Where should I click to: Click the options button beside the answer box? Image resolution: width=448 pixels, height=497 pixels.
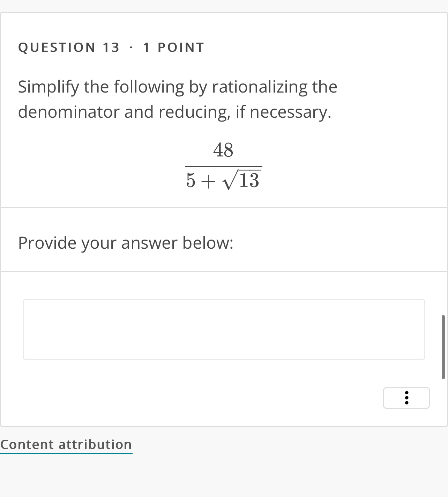tap(406, 398)
